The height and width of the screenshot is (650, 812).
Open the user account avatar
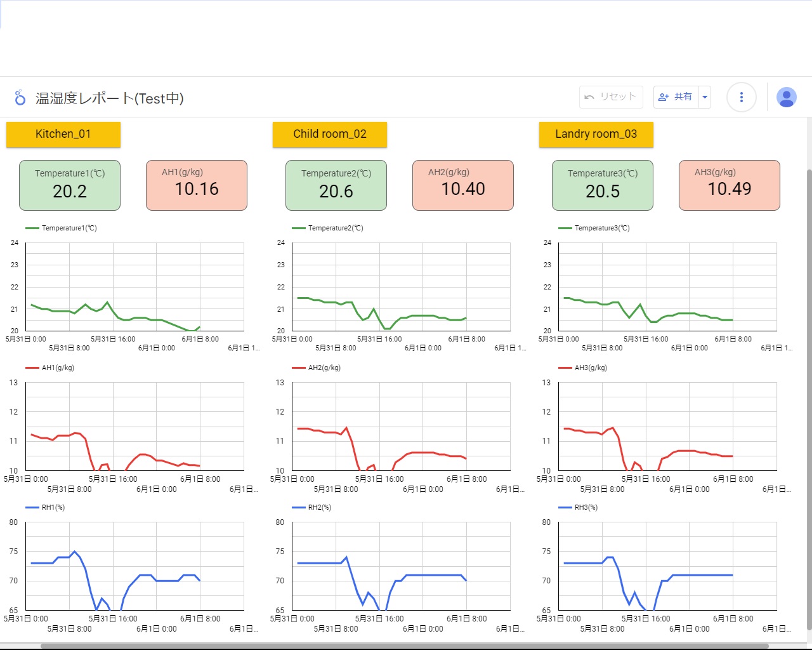tap(786, 98)
